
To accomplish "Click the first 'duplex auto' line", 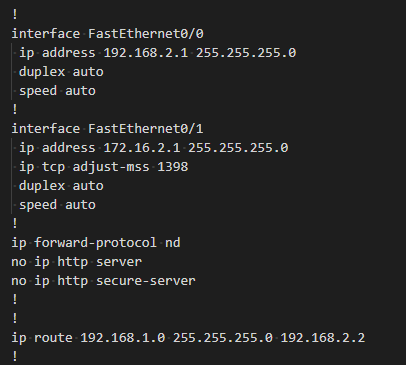I will coord(61,72).
